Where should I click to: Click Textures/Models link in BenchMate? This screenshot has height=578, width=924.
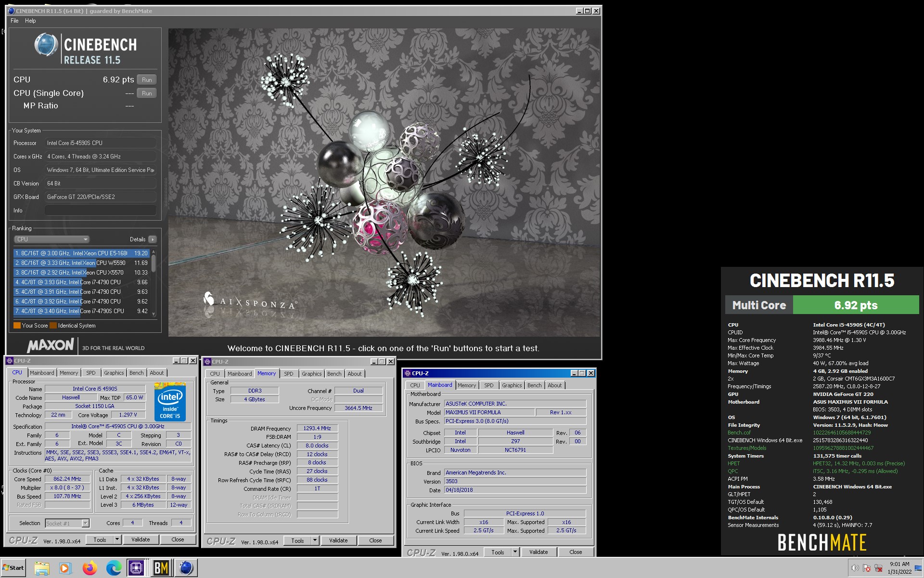[x=747, y=448]
